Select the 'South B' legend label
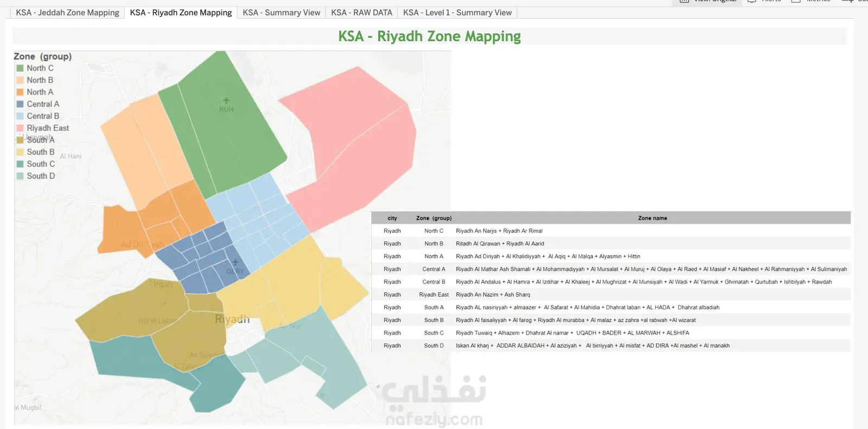 (x=41, y=152)
